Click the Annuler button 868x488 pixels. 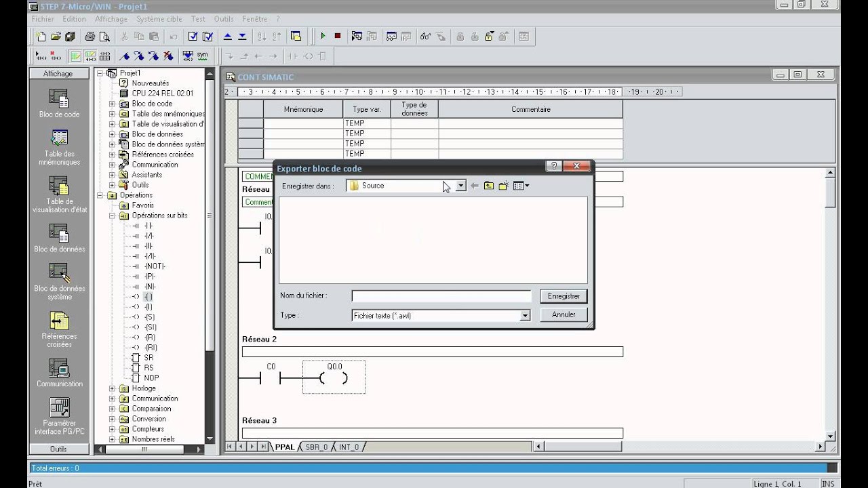(x=564, y=315)
